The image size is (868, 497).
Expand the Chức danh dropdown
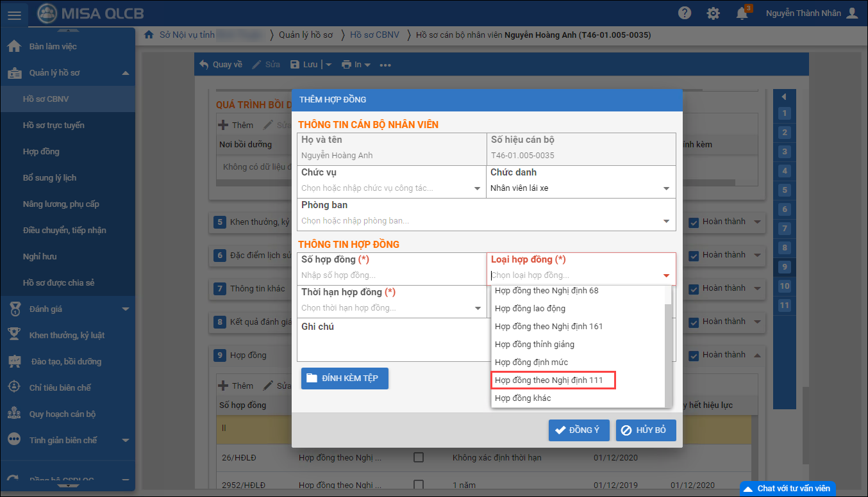tap(667, 189)
